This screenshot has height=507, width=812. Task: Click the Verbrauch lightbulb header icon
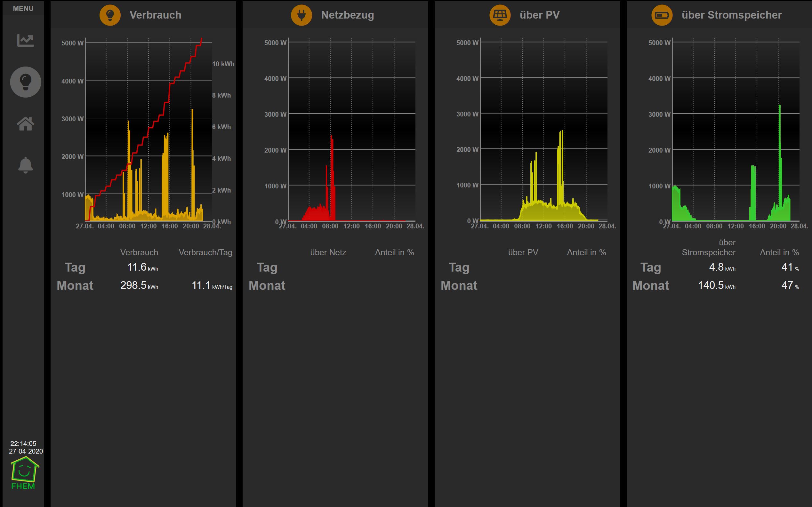(110, 15)
